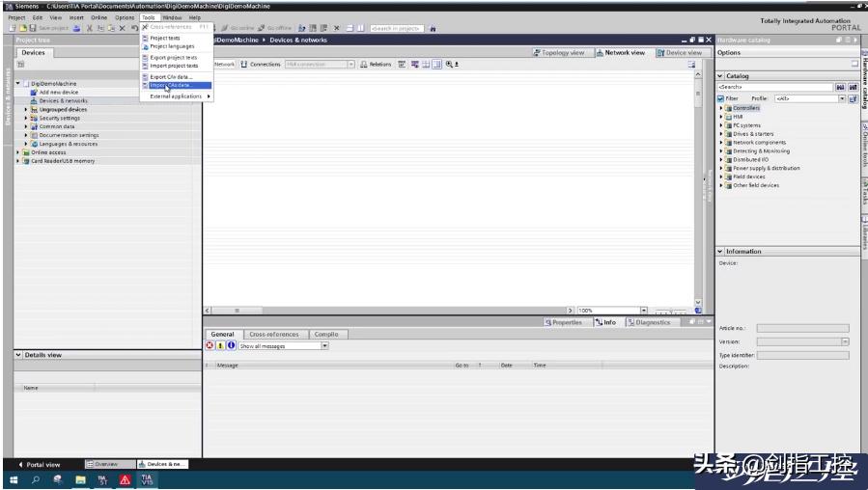
Task: Click the Export project texts menu item
Action: coord(173,58)
